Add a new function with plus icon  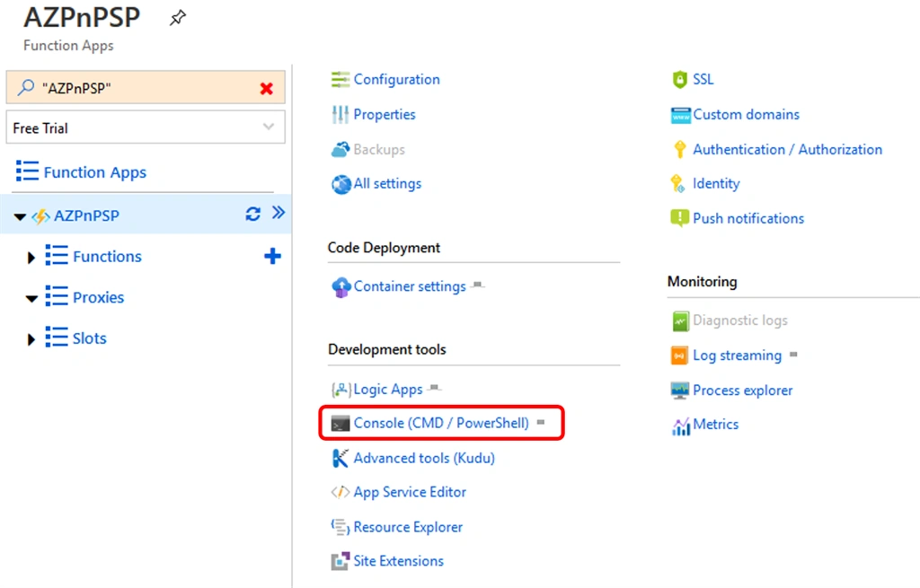[272, 256]
